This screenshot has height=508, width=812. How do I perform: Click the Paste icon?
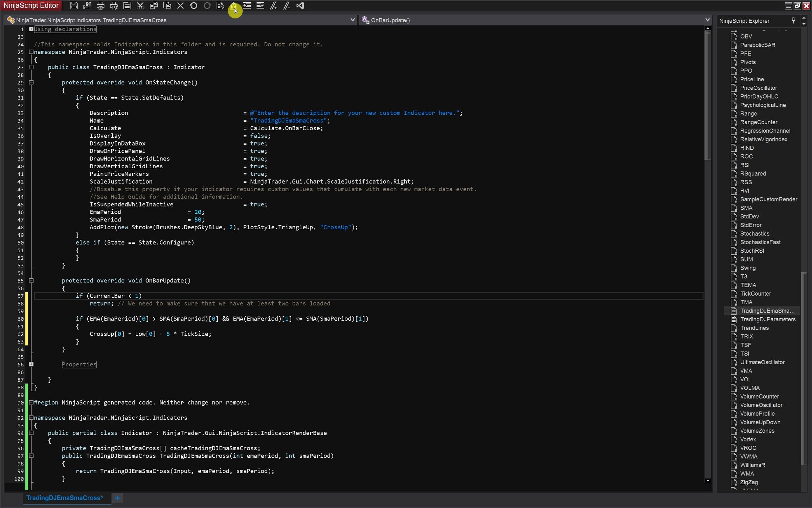167,5
